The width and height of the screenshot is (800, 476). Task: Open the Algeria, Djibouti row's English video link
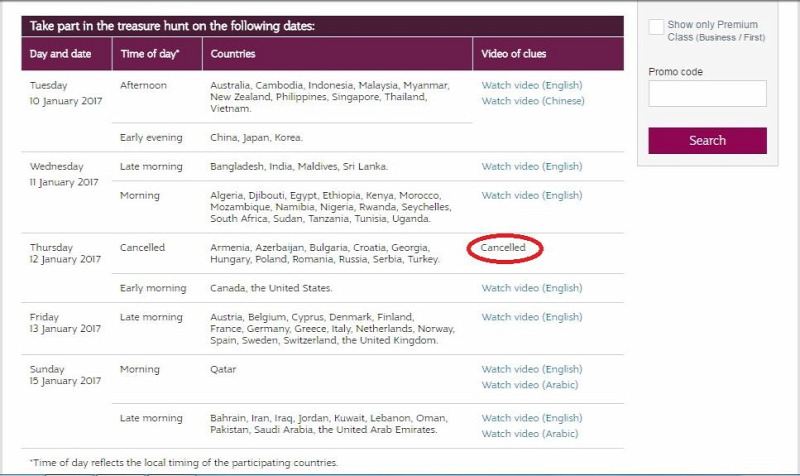532,195
